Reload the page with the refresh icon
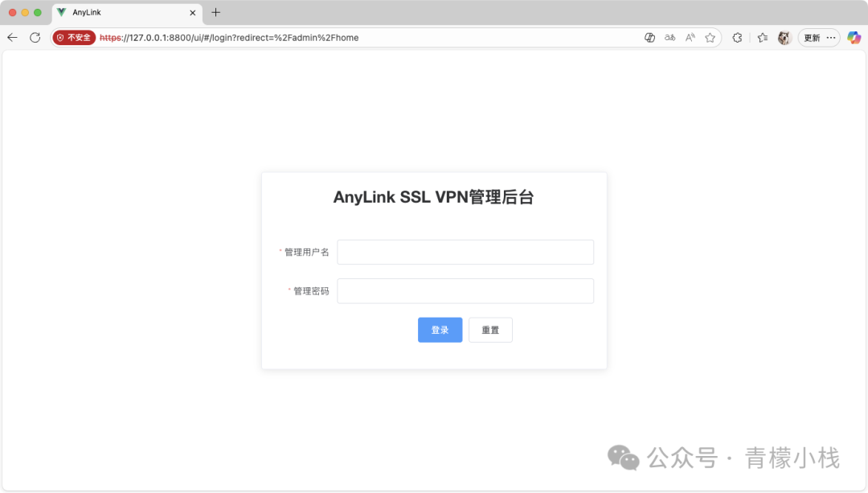The image size is (868, 493). (x=35, y=38)
